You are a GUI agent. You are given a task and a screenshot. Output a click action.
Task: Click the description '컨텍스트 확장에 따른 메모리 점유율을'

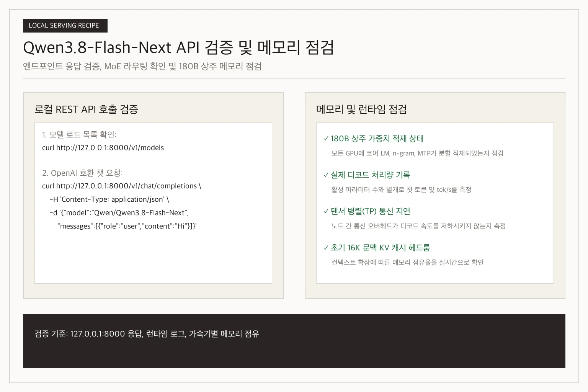click(x=407, y=263)
